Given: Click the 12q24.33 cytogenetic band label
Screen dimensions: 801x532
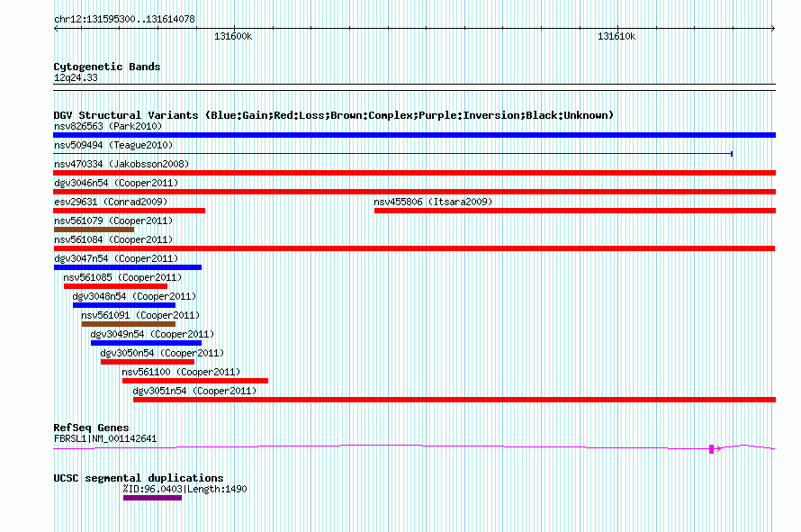Looking at the screenshot, I should pyautogui.click(x=76, y=77).
